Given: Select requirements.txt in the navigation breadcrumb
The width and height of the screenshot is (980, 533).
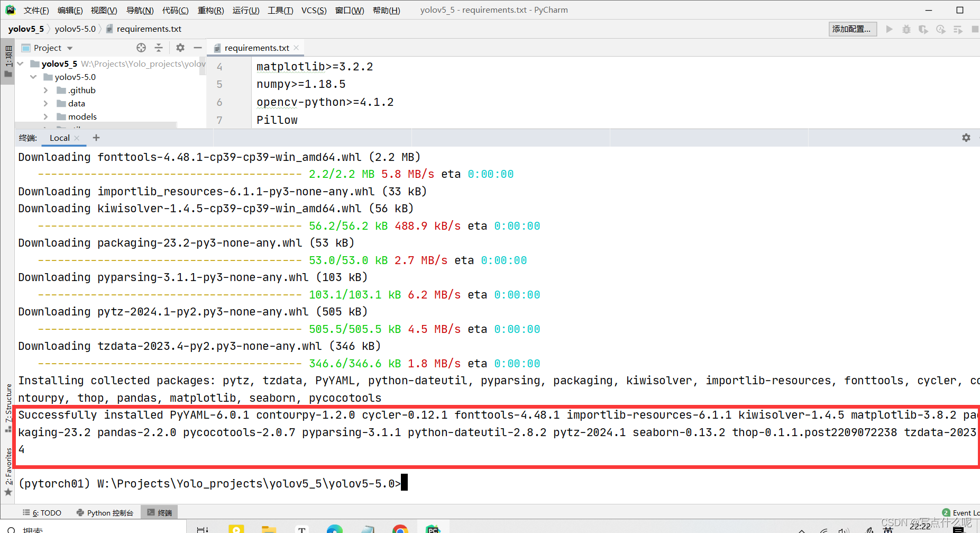Looking at the screenshot, I should click(x=144, y=29).
